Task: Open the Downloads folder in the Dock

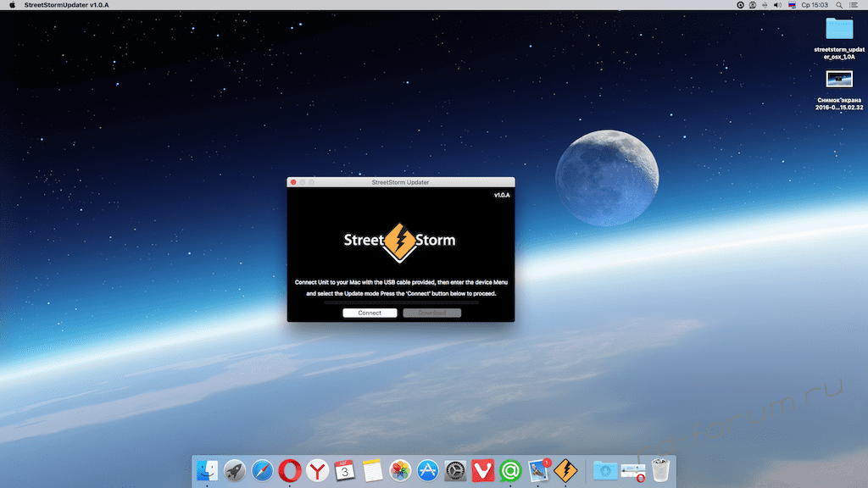Action: tap(605, 471)
